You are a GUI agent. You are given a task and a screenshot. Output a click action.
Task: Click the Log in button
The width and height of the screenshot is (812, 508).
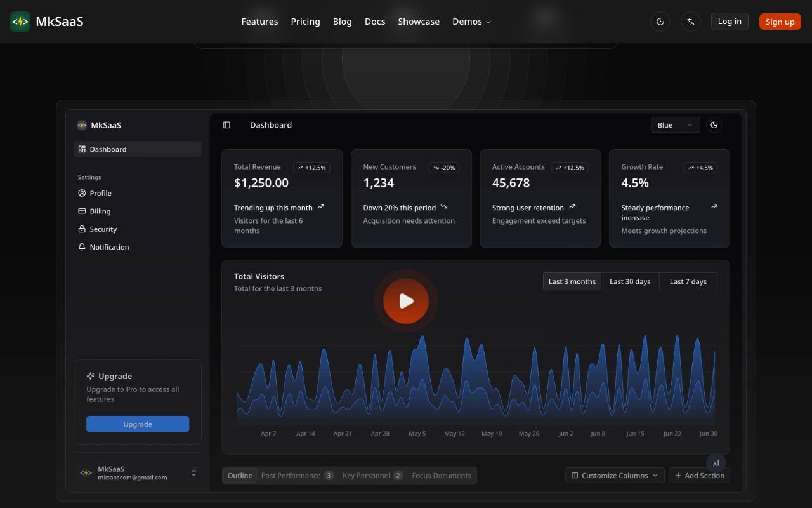point(730,22)
